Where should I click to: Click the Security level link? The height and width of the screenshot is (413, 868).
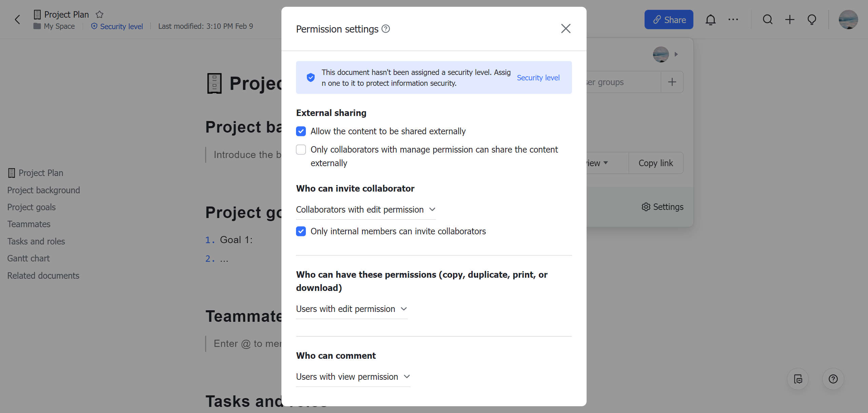coord(538,78)
